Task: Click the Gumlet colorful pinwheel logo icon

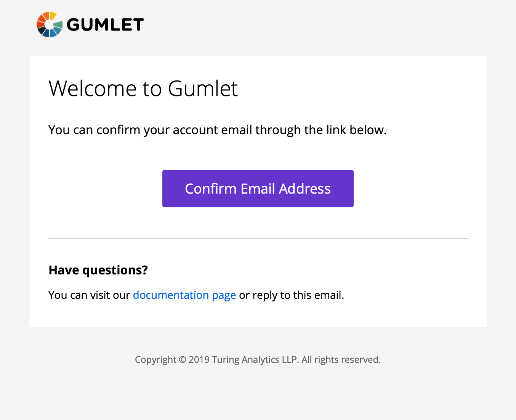Action: coord(50,24)
